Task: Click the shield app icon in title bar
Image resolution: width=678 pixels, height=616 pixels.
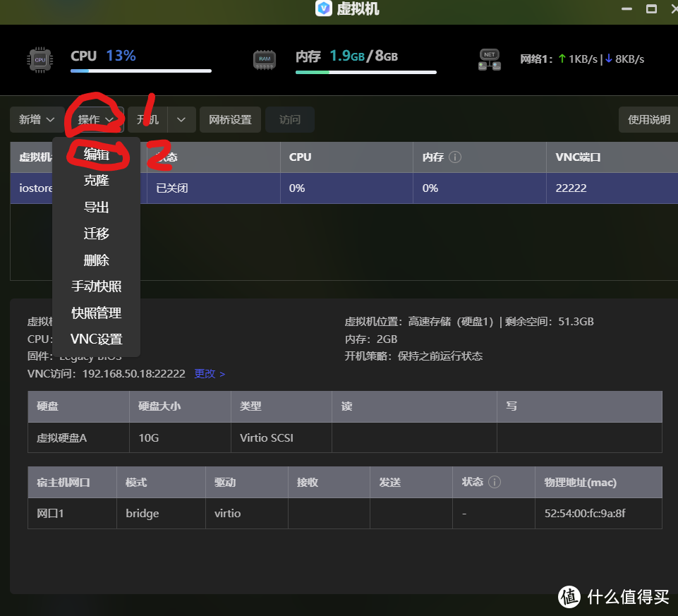Action: [324, 9]
